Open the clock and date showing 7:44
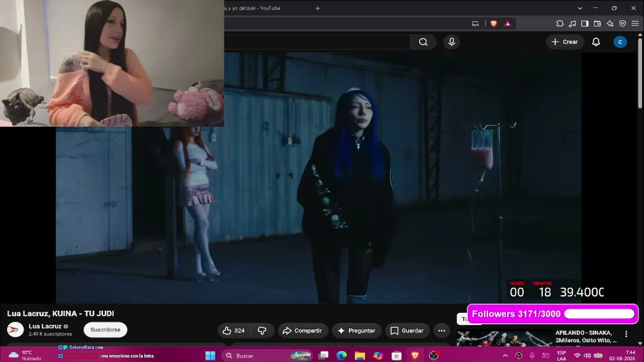Image resolution: width=644 pixels, height=362 pixels. click(x=622, y=355)
